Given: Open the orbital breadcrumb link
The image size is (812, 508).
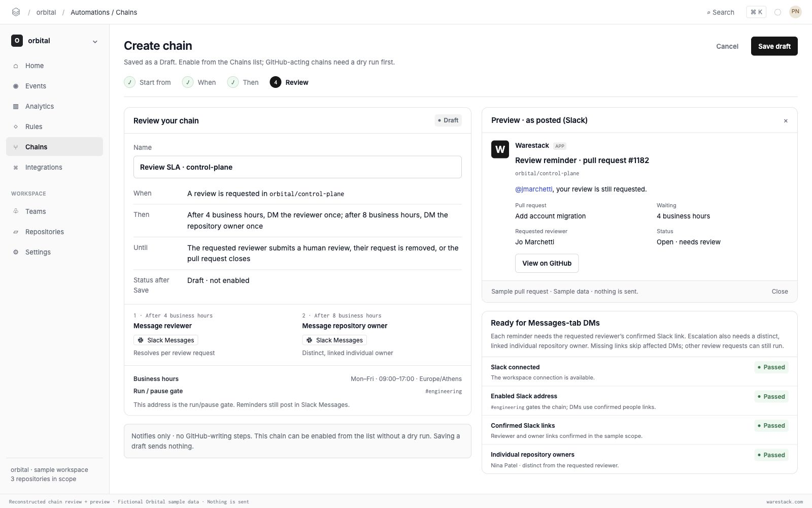Looking at the screenshot, I should tap(46, 12).
